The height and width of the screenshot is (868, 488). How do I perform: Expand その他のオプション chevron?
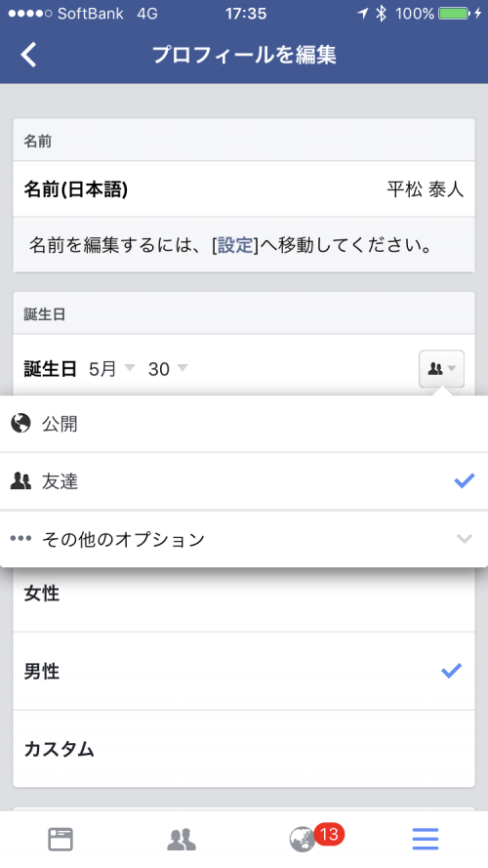click(x=465, y=538)
